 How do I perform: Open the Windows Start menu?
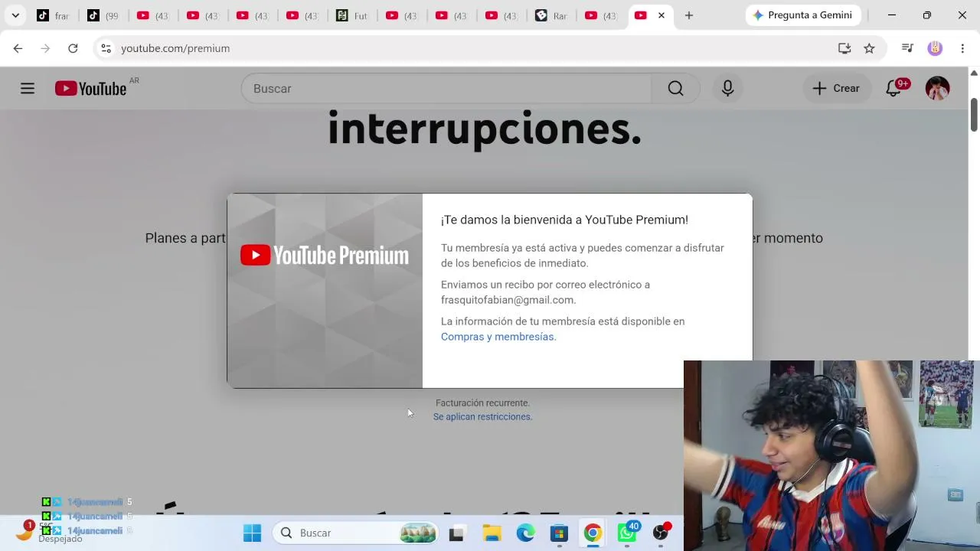252,533
